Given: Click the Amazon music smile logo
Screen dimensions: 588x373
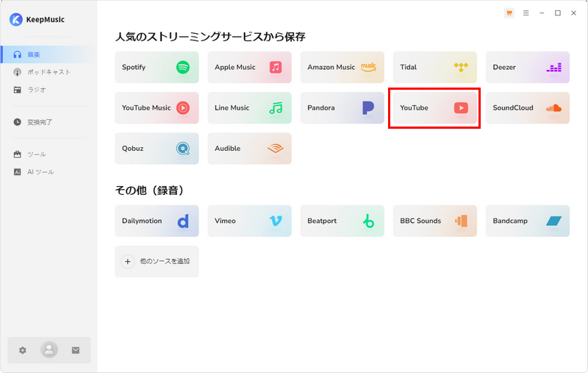Looking at the screenshot, I should click(x=368, y=67).
